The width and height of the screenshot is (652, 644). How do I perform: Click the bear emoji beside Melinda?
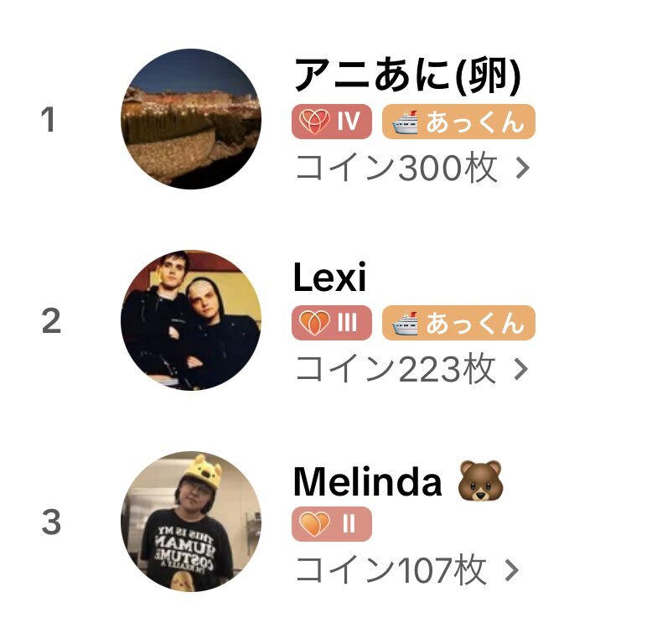click(x=480, y=481)
